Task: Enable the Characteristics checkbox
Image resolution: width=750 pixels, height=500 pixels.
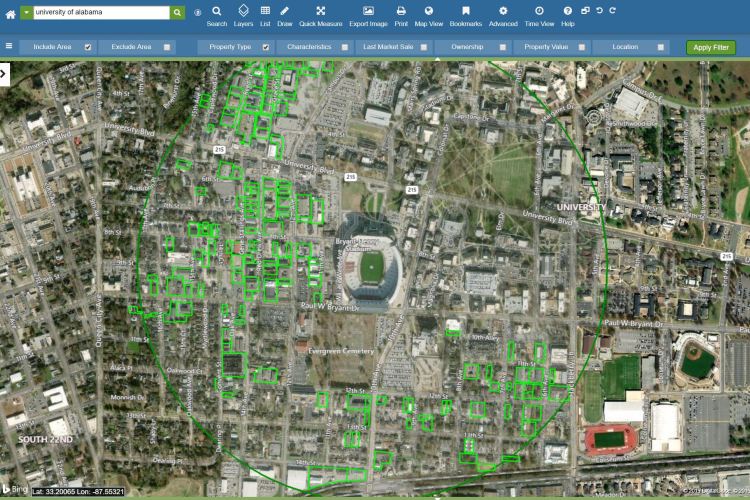Action: (x=345, y=47)
